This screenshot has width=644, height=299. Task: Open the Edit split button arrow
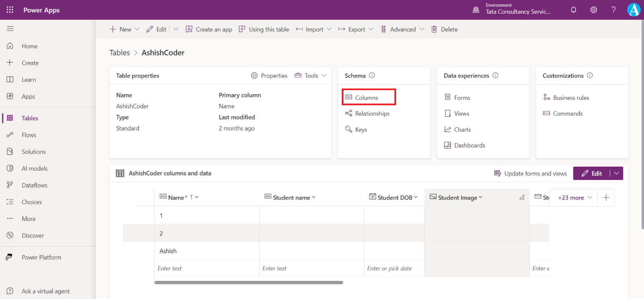click(617, 173)
